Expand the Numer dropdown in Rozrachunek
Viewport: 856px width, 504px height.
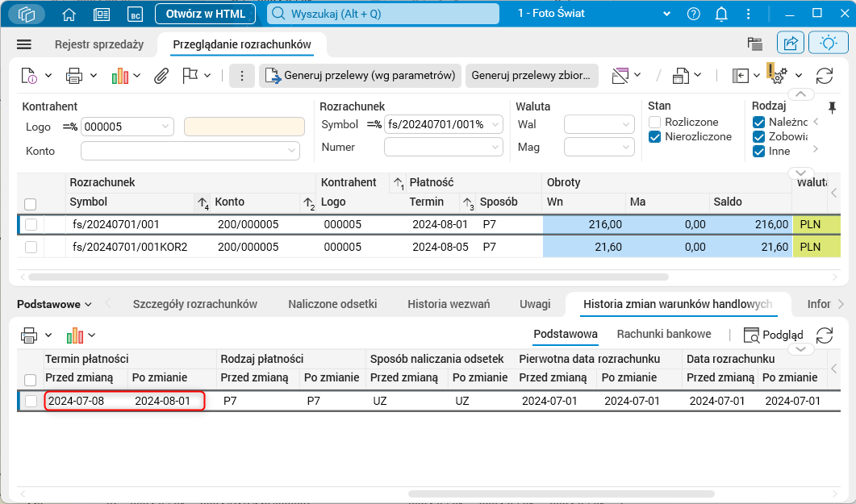coord(495,148)
